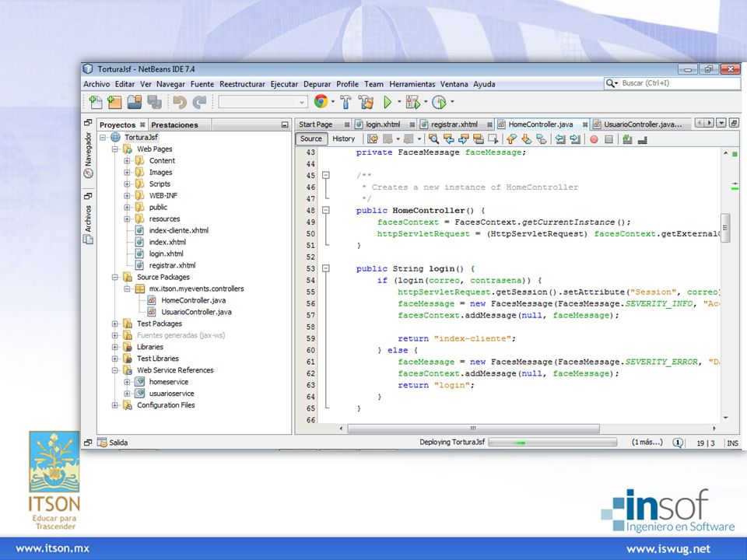
Task: Collapse the Web Pages folder
Action: (115, 149)
